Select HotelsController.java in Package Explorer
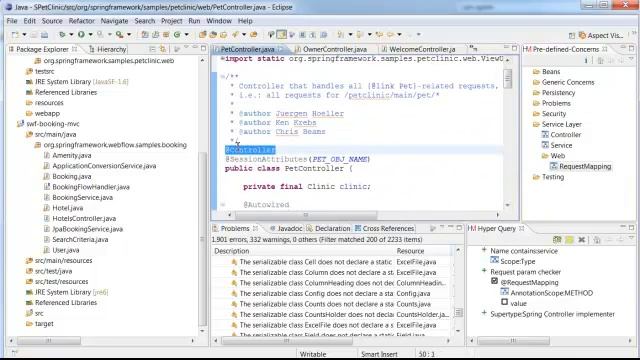Viewport: 640px width, 360px height. point(84,218)
